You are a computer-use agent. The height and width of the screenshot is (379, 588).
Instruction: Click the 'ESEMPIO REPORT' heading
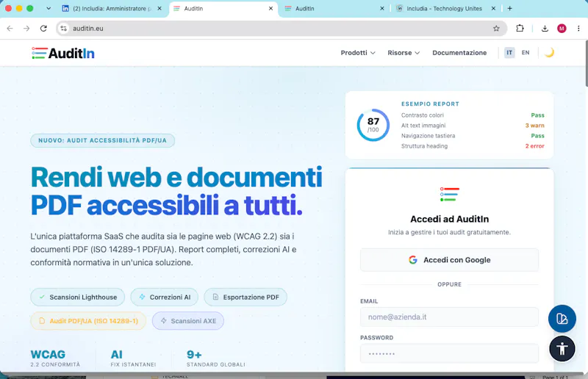point(430,104)
